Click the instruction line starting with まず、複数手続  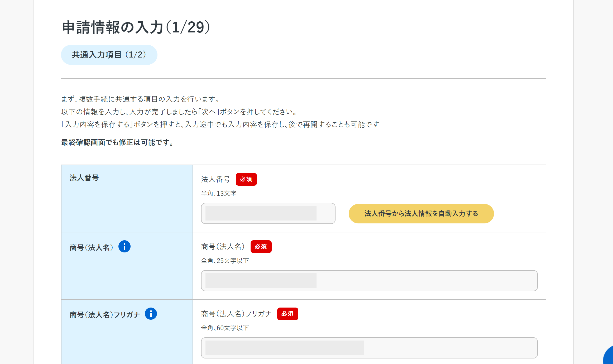(140, 99)
